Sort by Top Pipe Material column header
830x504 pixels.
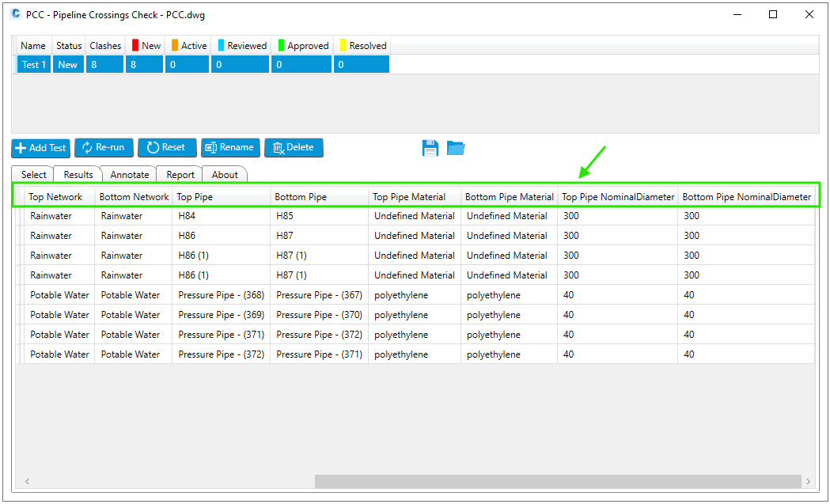coord(415,197)
